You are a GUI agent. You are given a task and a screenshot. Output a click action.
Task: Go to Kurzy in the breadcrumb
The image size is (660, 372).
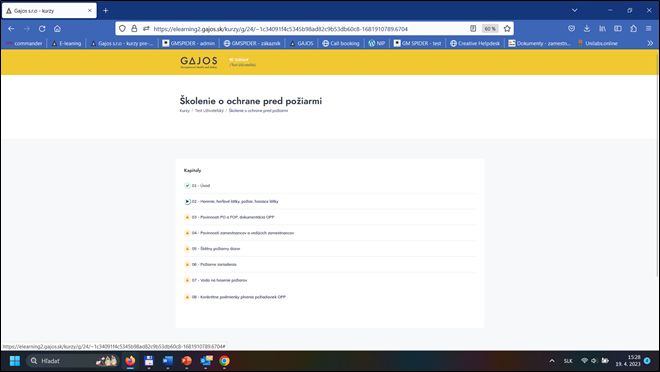click(184, 111)
